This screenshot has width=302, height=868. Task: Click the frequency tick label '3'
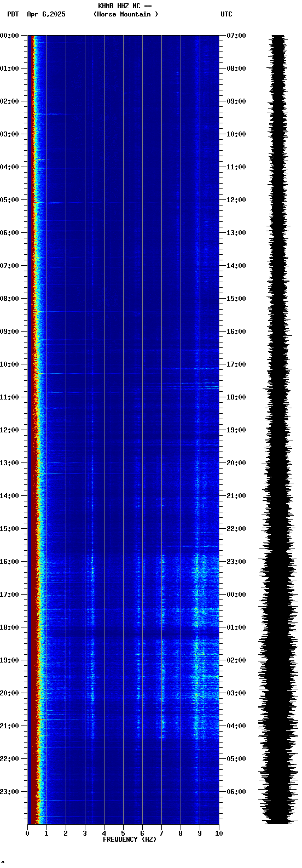(x=85, y=833)
